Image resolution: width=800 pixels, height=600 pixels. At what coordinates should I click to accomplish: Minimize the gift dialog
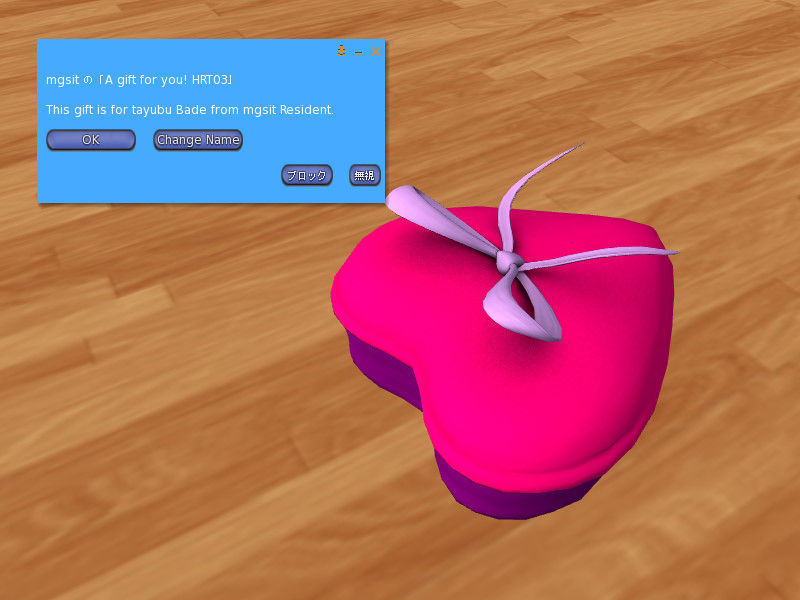pyautogui.click(x=359, y=52)
